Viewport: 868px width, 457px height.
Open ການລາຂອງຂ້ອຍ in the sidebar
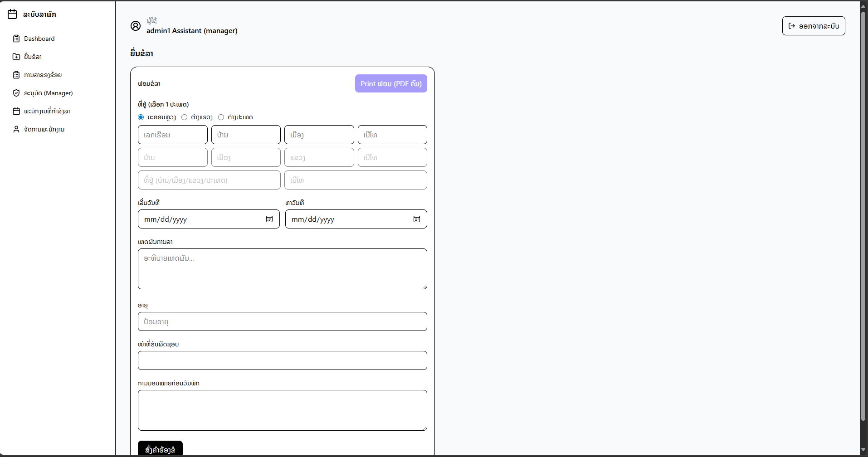(43, 75)
